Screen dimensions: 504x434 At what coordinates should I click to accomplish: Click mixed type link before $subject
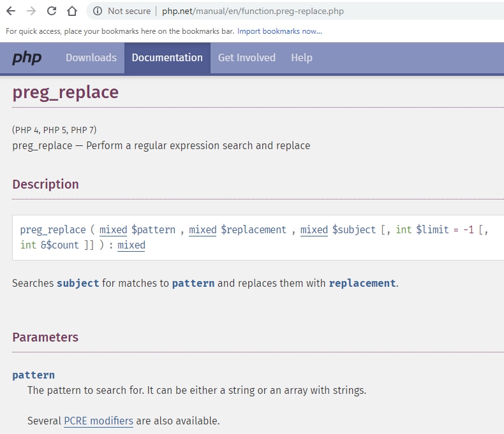click(314, 230)
